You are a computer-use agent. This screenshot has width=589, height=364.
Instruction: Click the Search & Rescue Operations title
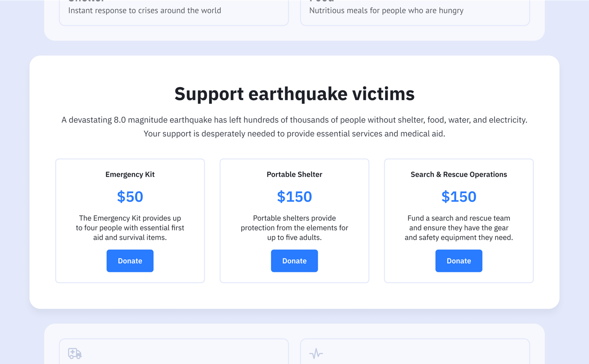pyautogui.click(x=459, y=174)
